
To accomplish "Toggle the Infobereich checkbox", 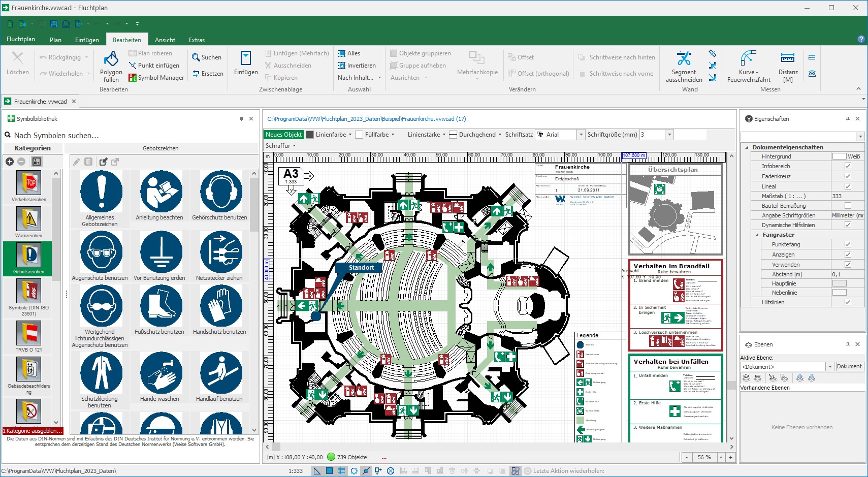I will click(x=848, y=166).
